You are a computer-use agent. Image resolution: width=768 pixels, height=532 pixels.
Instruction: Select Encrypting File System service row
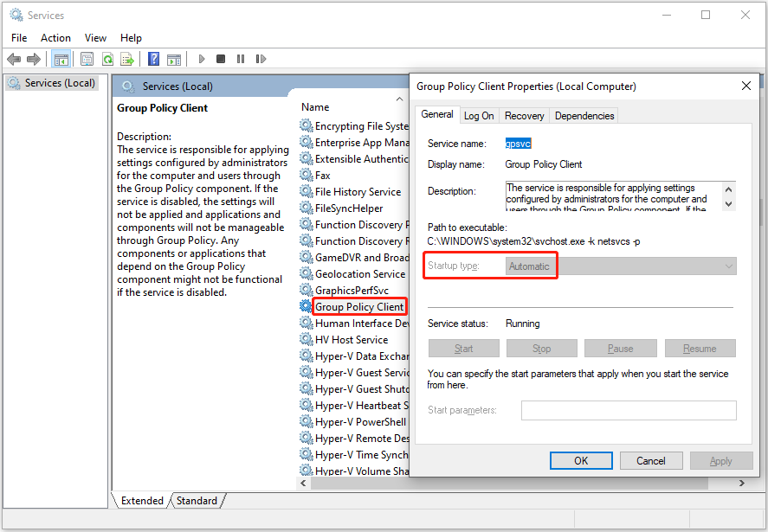(x=354, y=125)
